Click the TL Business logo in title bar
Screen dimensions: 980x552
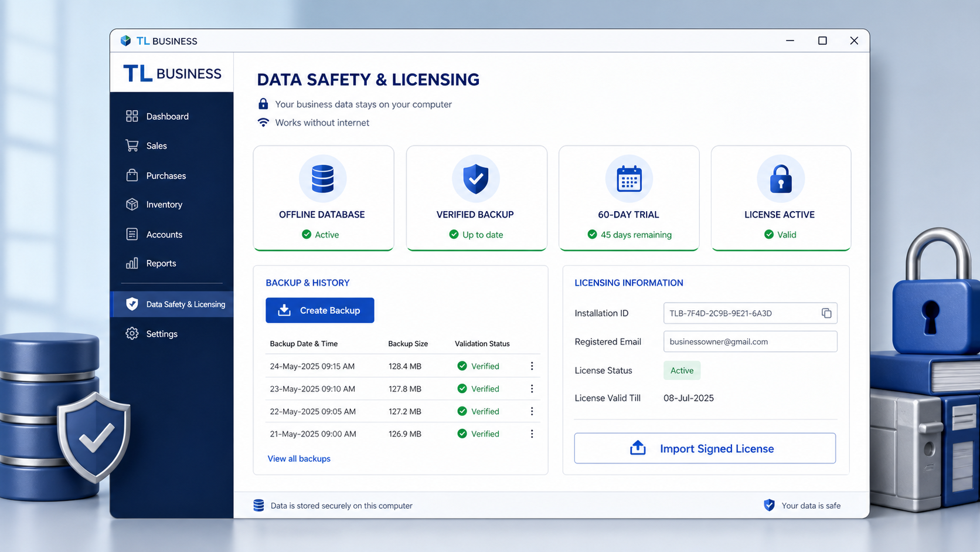(x=125, y=40)
